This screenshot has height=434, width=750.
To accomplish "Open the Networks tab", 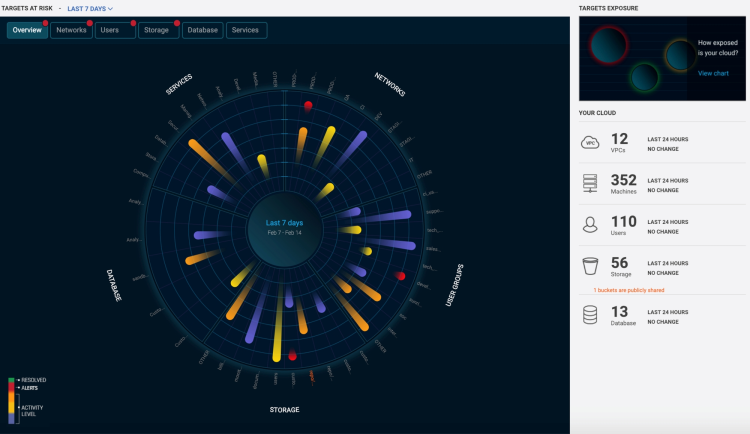I will pos(71,30).
